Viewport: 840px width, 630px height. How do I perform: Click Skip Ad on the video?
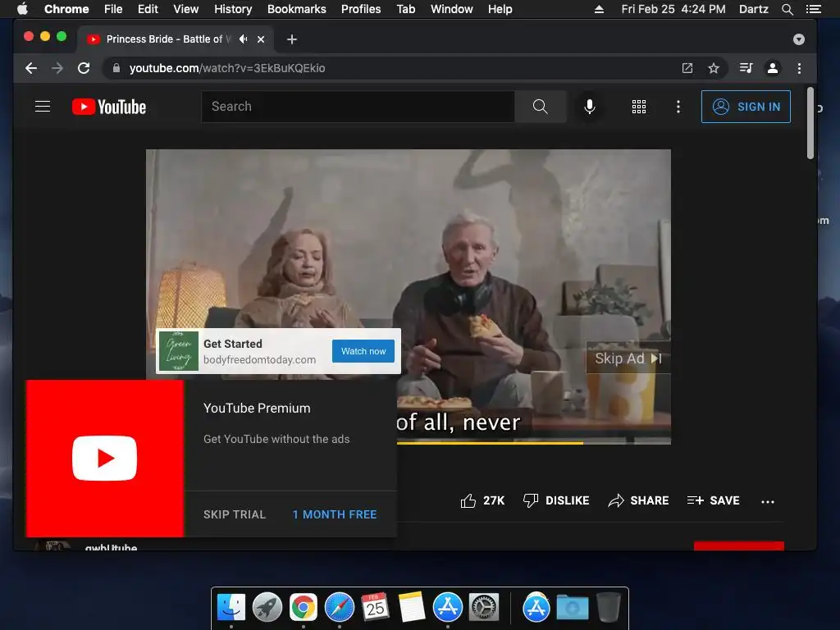pyautogui.click(x=628, y=358)
